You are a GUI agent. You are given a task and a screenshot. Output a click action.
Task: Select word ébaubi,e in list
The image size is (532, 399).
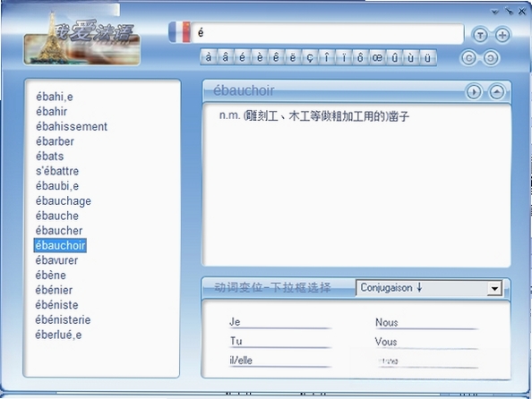coord(57,186)
